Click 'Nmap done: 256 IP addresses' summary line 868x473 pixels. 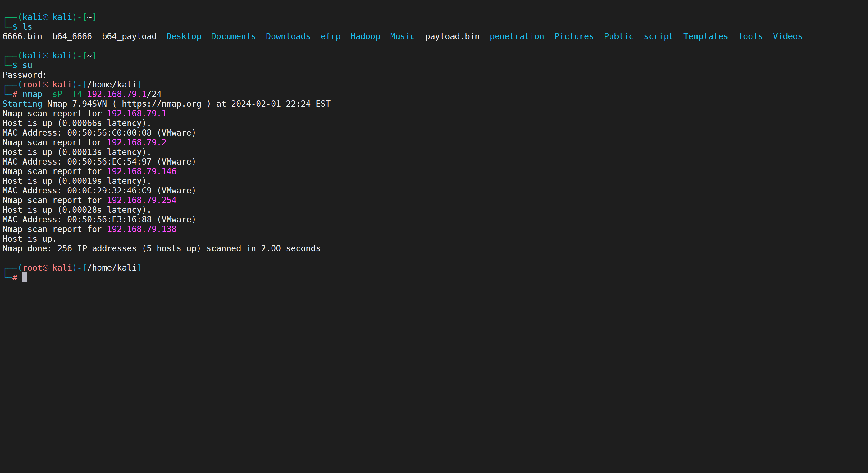pos(162,249)
